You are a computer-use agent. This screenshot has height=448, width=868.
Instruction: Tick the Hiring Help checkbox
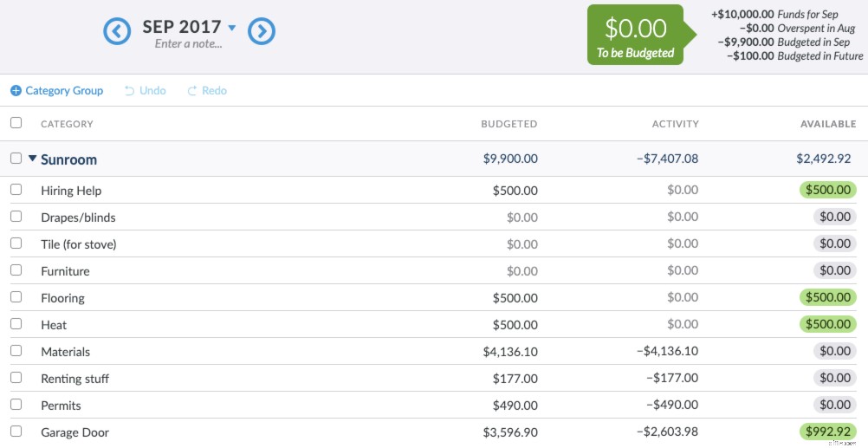tap(16, 190)
